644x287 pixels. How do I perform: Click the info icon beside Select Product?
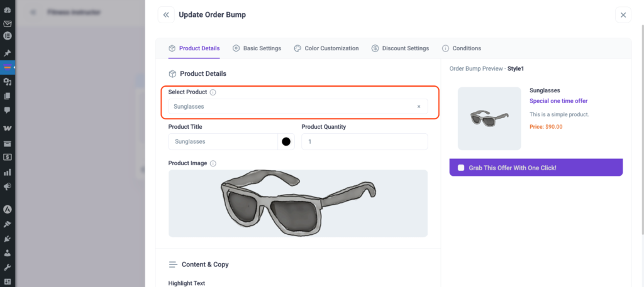point(213,92)
